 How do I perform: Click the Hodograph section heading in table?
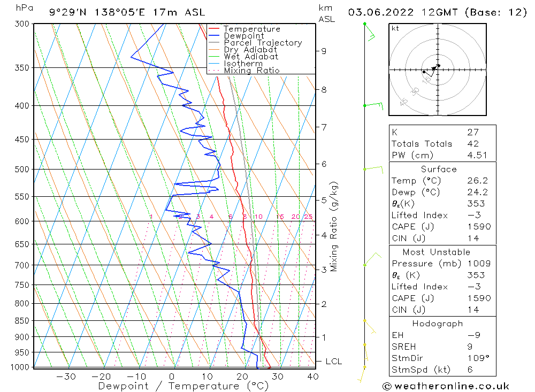pyautogui.click(x=438, y=324)
